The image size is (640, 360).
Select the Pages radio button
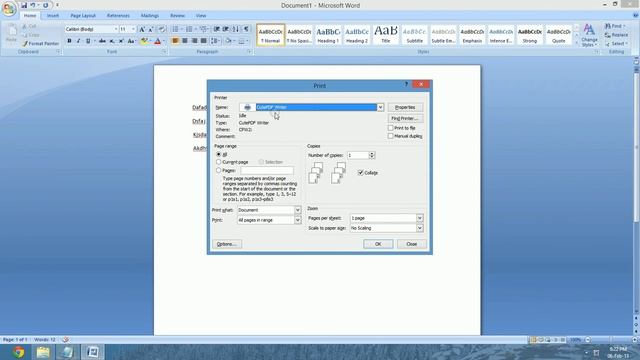tap(218, 170)
